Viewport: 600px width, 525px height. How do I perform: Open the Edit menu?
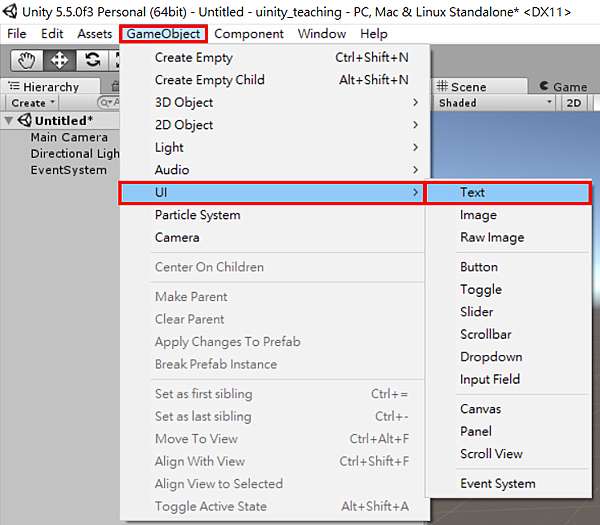[x=52, y=34]
